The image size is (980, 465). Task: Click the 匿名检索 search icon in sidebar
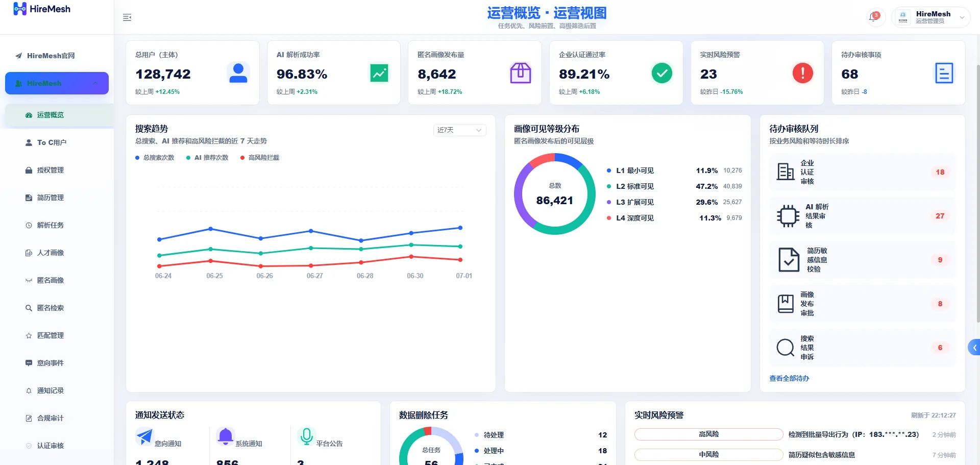pos(29,308)
